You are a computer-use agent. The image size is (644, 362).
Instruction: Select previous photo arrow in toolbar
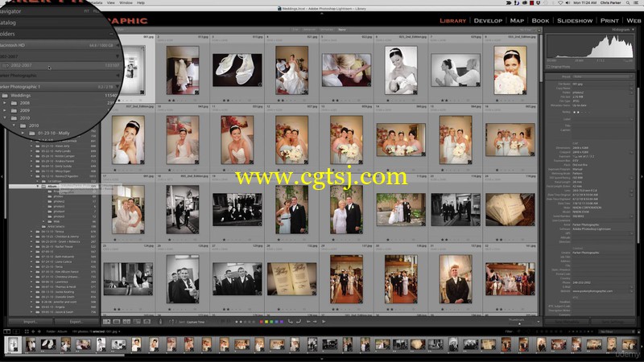point(308,322)
